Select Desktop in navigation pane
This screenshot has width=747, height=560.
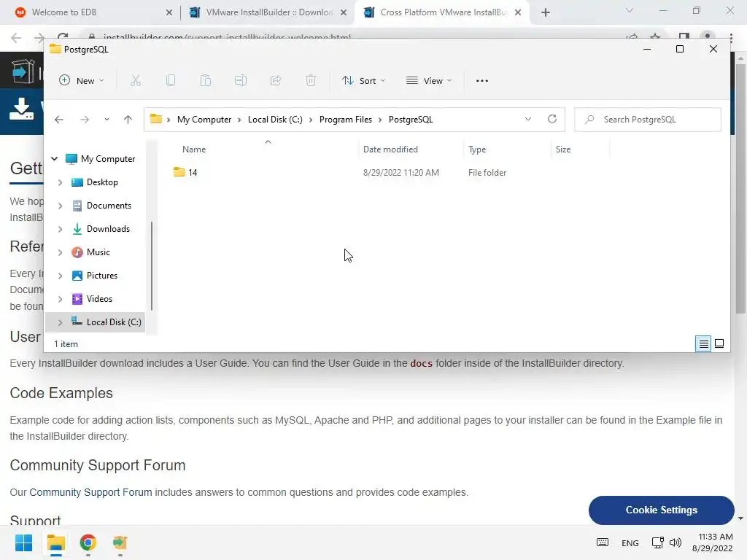102,182
